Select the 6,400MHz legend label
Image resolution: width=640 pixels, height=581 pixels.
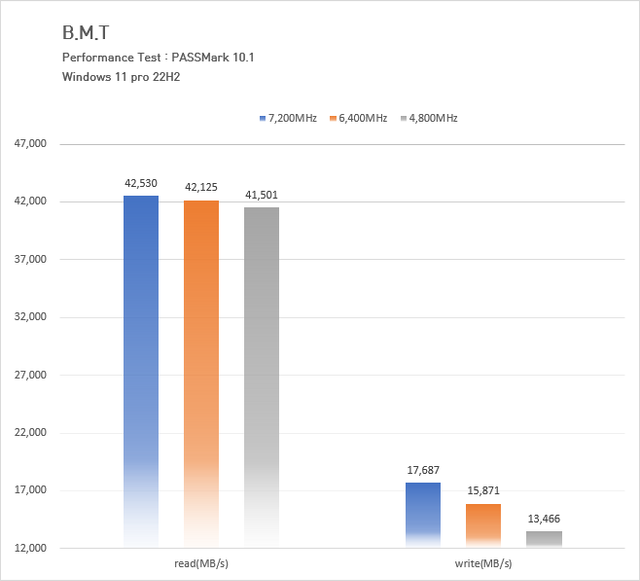[363, 118]
